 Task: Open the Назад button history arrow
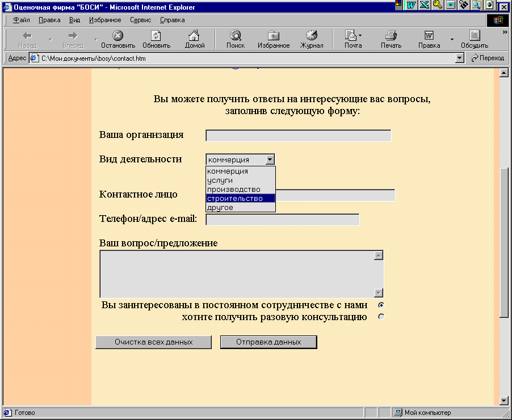coord(51,39)
